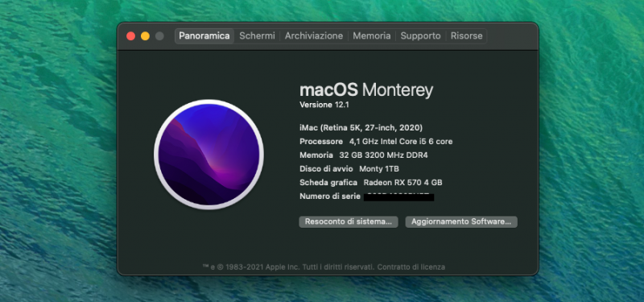644x302 pixels.
Task: Open the Schermi tab
Action: (257, 35)
